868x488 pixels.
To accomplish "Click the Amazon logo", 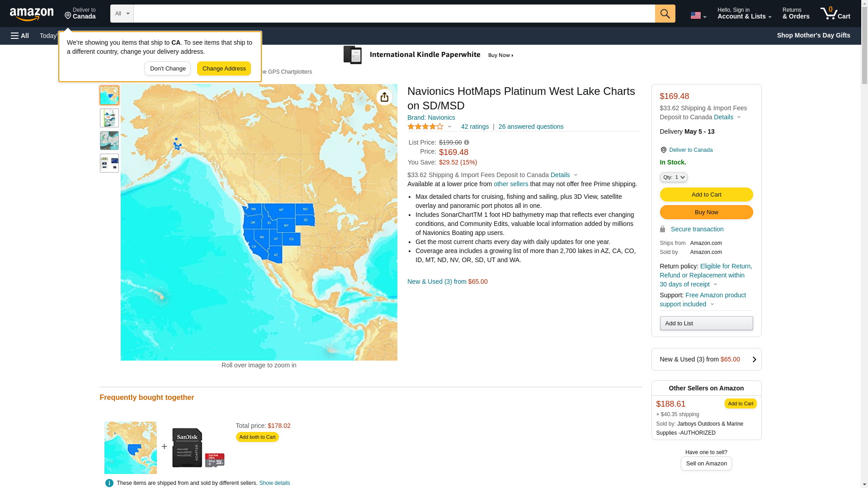I will 32,14.
